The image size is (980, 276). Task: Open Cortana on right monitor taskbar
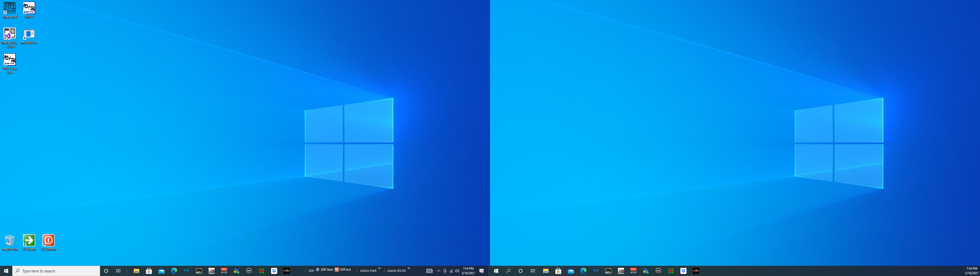click(520, 271)
